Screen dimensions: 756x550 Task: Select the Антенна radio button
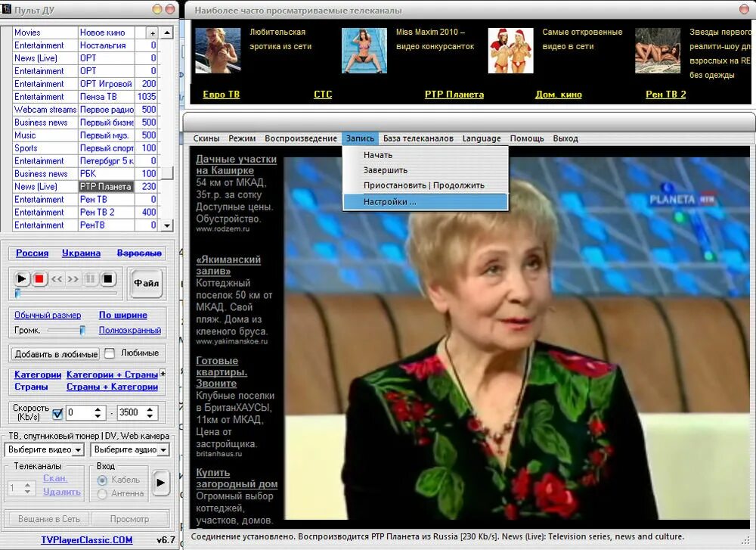102,493
